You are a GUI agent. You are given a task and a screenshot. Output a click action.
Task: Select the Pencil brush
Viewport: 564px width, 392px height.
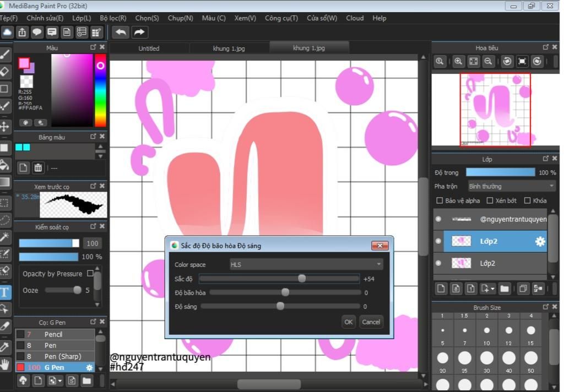click(55, 334)
